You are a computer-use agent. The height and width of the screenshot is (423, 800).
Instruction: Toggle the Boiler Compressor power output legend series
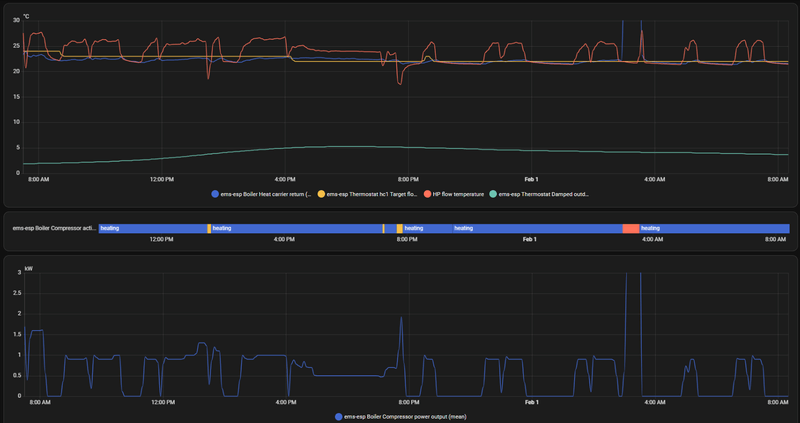pyautogui.click(x=401, y=417)
